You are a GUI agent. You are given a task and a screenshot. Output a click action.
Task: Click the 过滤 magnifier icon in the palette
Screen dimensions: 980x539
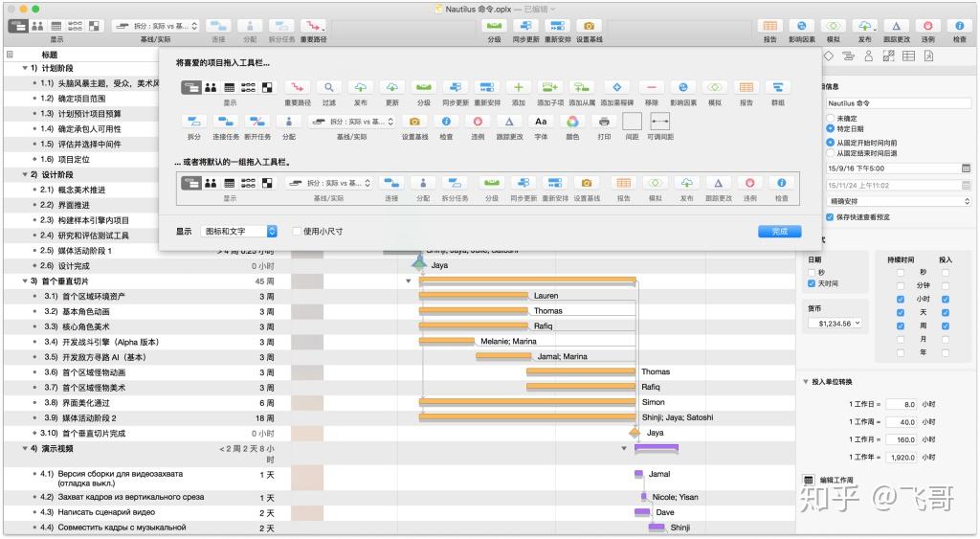point(329,87)
